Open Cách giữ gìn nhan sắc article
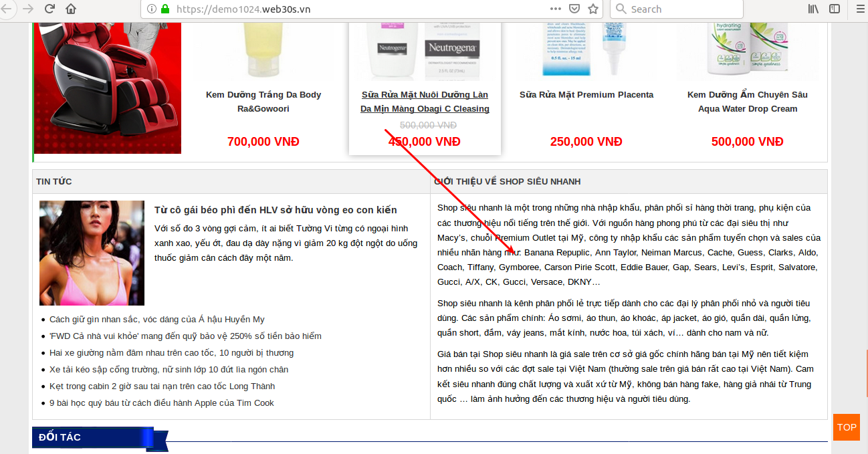Screen dimensions: 868x454 [x=157, y=320]
